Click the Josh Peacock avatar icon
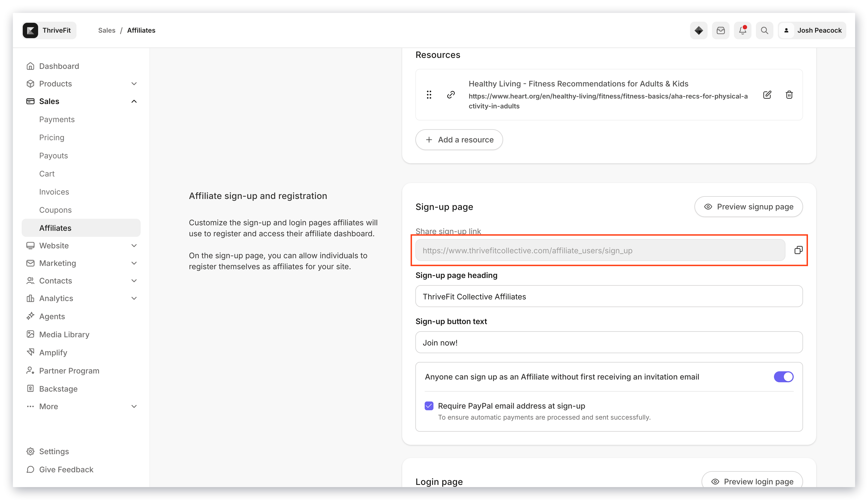This screenshot has width=868, height=500. pyautogui.click(x=786, y=30)
